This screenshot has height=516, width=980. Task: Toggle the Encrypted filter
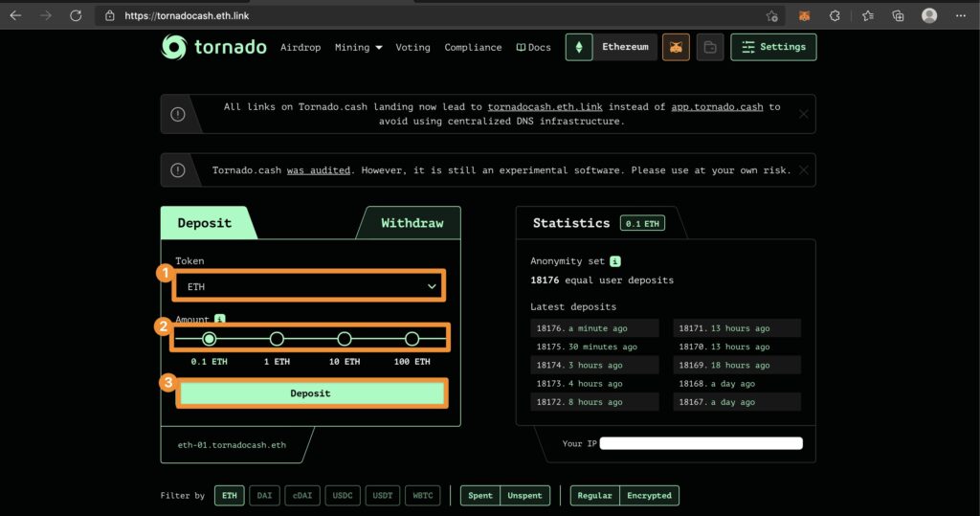[650, 496]
